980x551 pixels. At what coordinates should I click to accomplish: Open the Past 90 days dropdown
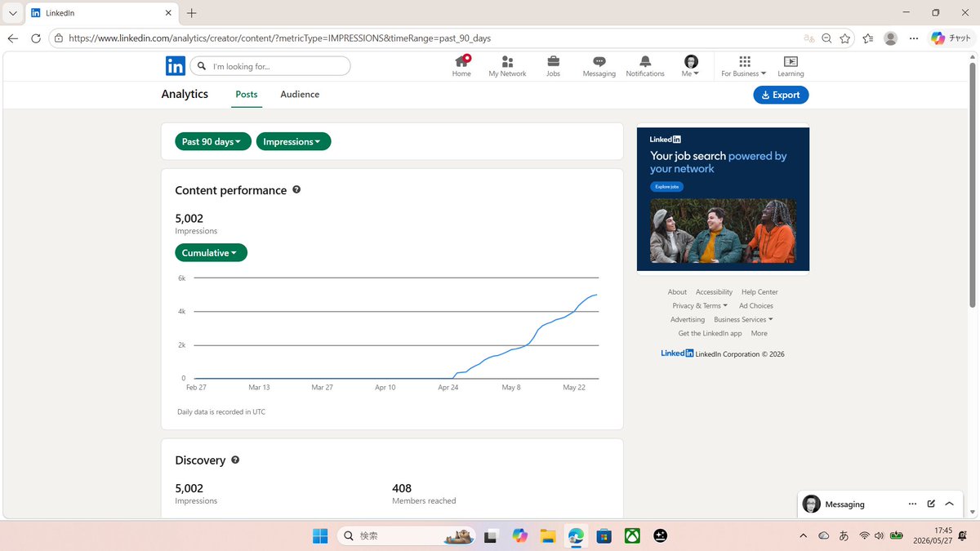(x=213, y=141)
